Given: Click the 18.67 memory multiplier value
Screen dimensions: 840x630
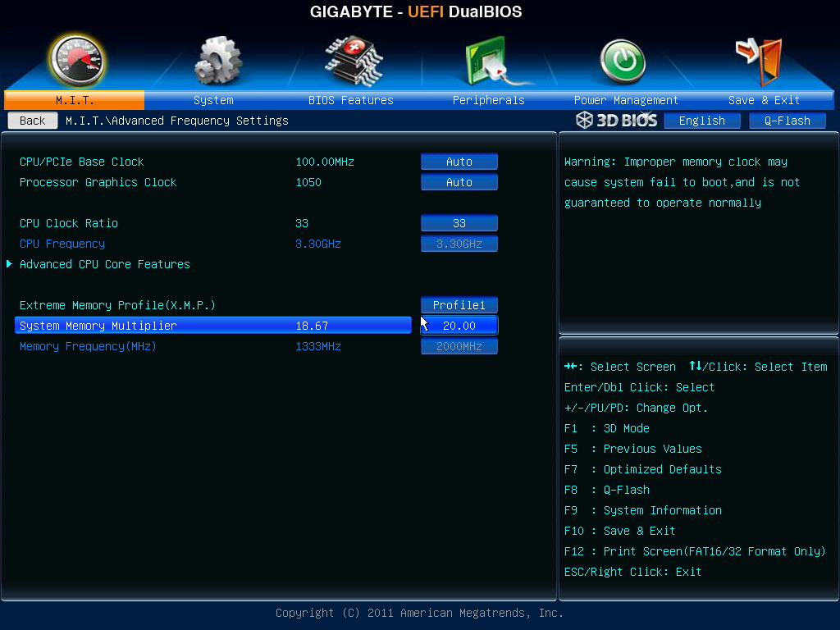Looking at the screenshot, I should pos(312,326).
